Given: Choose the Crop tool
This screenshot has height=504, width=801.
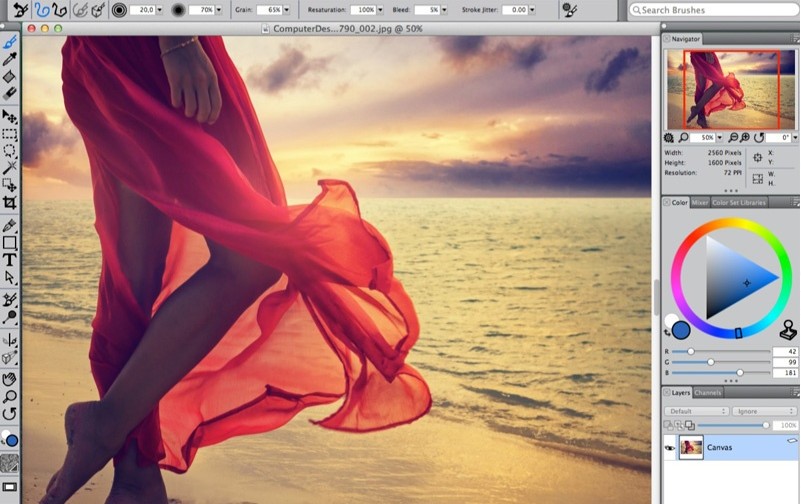Looking at the screenshot, I should click(10, 203).
